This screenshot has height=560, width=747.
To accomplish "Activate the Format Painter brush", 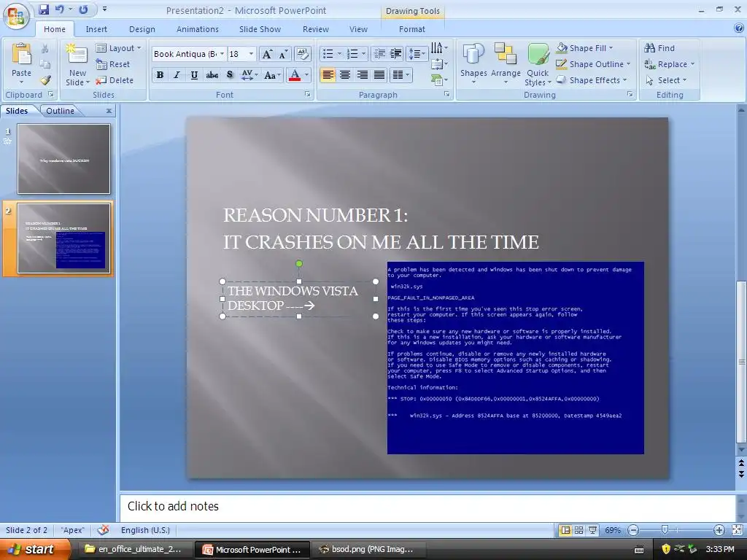I will (44, 80).
